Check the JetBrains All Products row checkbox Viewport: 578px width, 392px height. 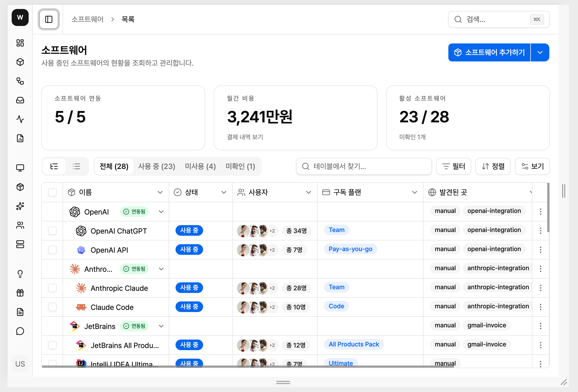coord(52,345)
